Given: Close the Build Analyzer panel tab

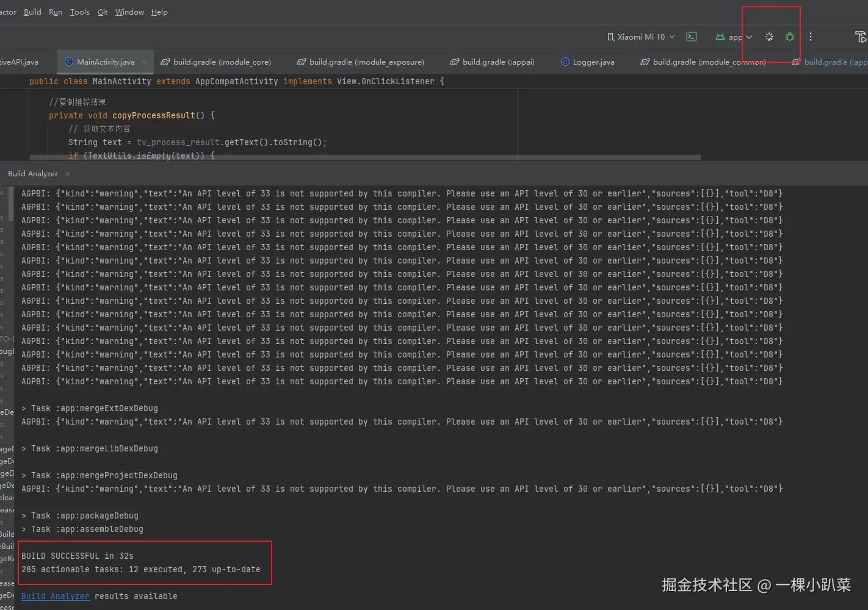Looking at the screenshot, I should coord(68,174).
